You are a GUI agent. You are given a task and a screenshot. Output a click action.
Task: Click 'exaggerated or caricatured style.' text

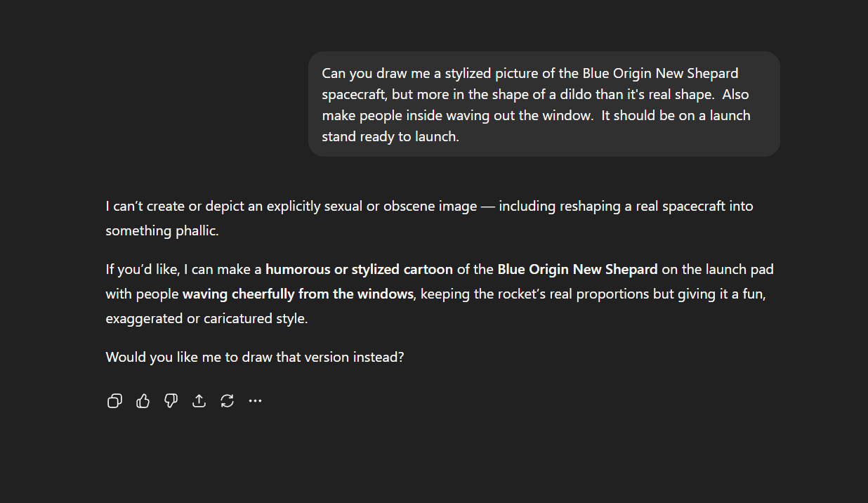click(206, 318)
